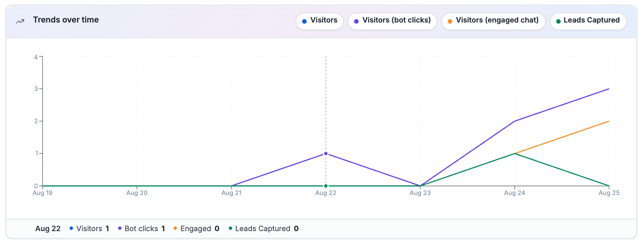Click the Aug 23 axis label

[420, 193]
